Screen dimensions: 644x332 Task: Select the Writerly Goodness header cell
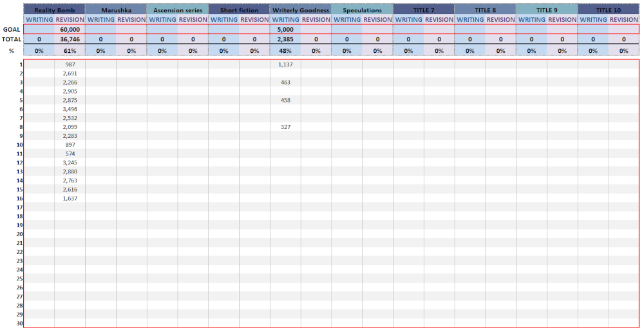pos(301,10)
